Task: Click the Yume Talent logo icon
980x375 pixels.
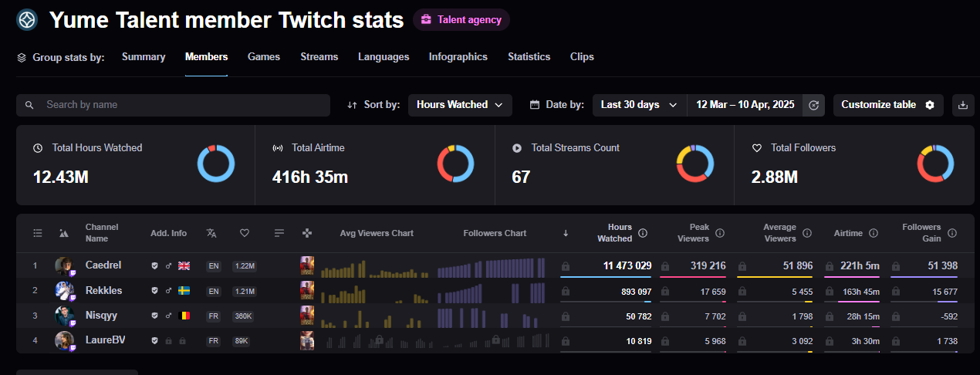Action: [x=27, y=19]
